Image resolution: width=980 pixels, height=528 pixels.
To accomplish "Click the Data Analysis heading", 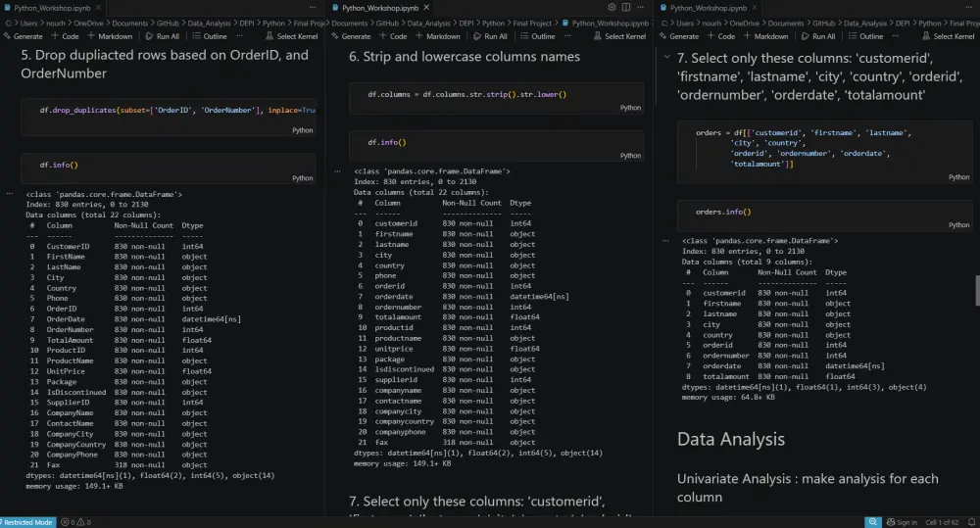I will tap(731, 439).
